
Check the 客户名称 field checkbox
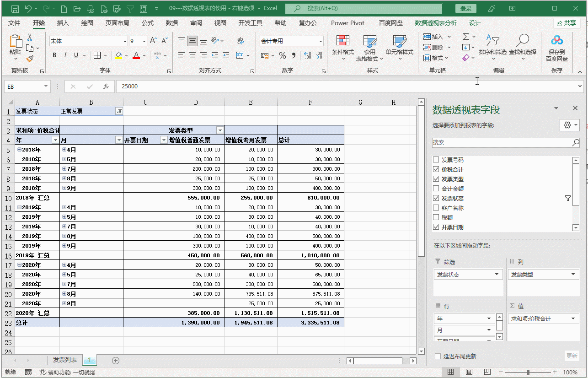tap(436, 208)
